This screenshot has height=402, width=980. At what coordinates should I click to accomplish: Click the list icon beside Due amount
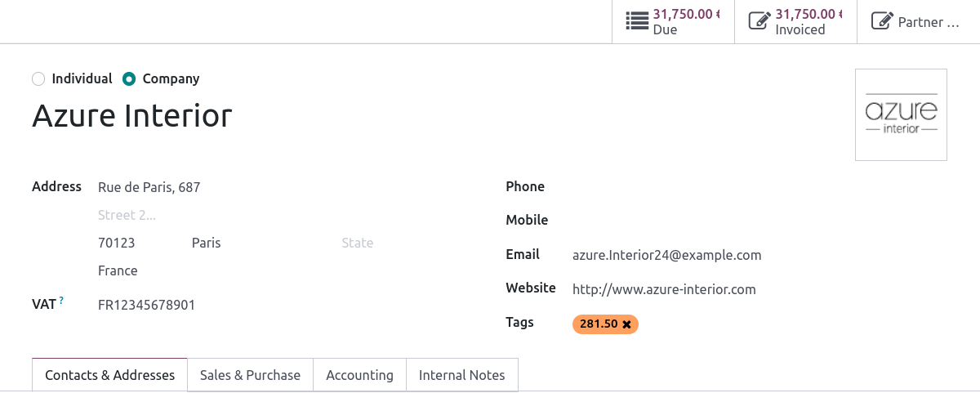pyautogui.click(x=637, y=21)
